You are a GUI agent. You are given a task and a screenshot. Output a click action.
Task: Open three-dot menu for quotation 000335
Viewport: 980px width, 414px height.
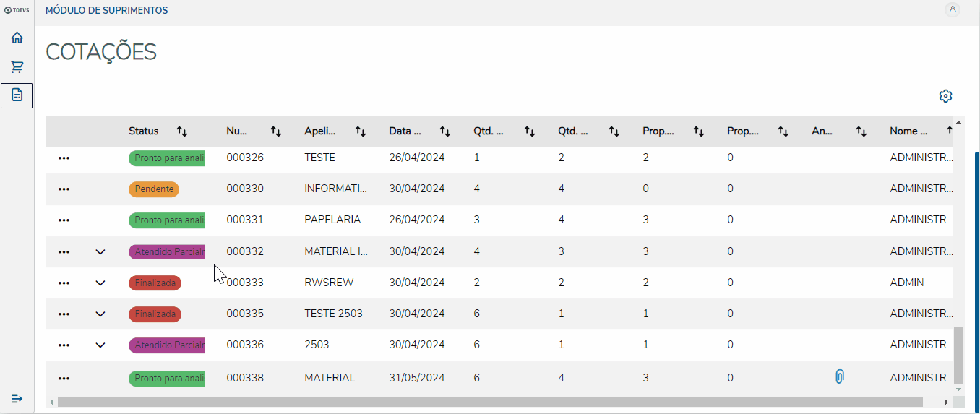point(64,314)
